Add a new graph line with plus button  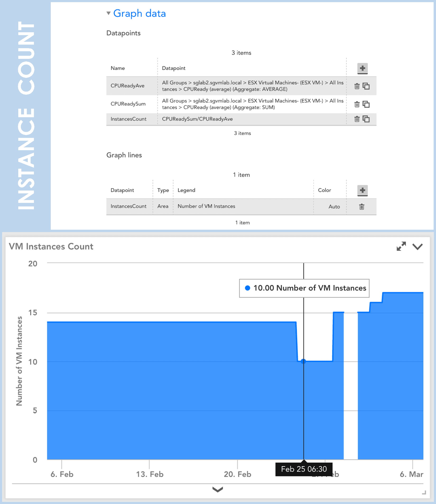tap(362, 190)
